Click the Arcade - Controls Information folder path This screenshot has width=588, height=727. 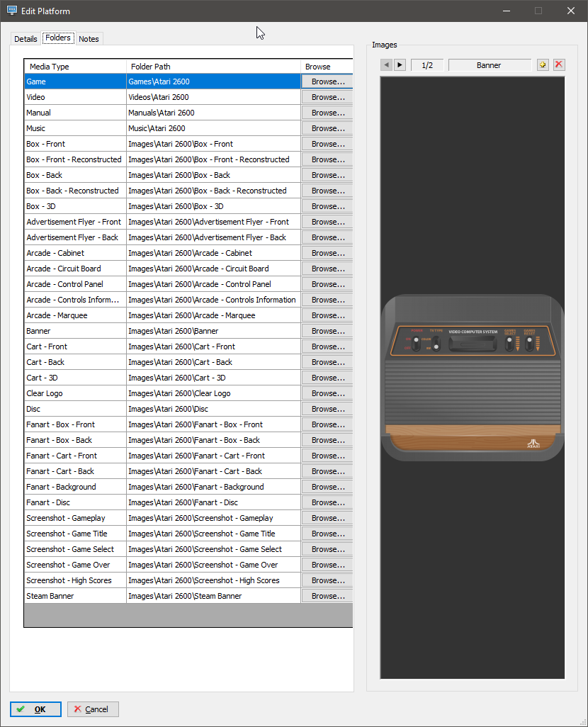point(214,300)
